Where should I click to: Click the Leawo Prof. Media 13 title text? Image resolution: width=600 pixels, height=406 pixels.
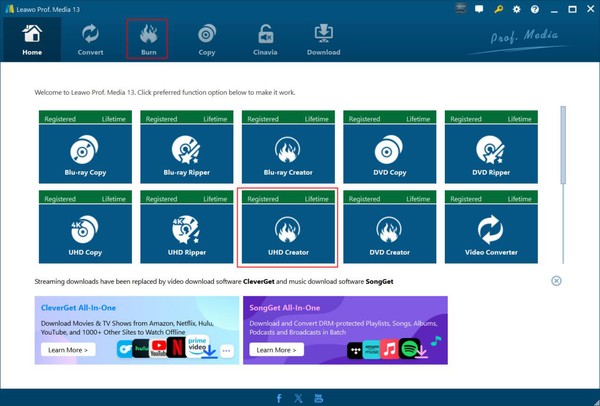coord(48,9)
